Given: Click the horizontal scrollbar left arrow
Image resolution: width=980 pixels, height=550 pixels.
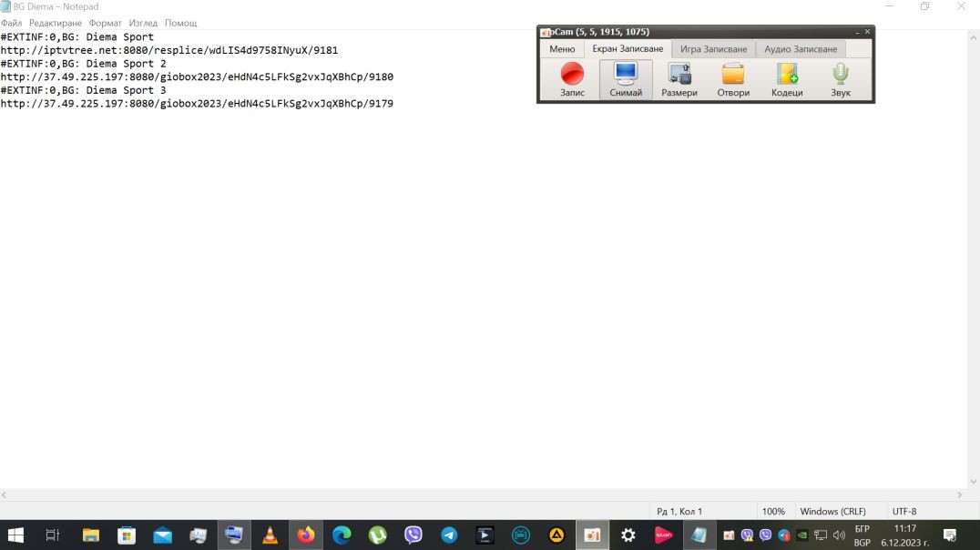Looking at the screenshot, I should tap(5, 494).
